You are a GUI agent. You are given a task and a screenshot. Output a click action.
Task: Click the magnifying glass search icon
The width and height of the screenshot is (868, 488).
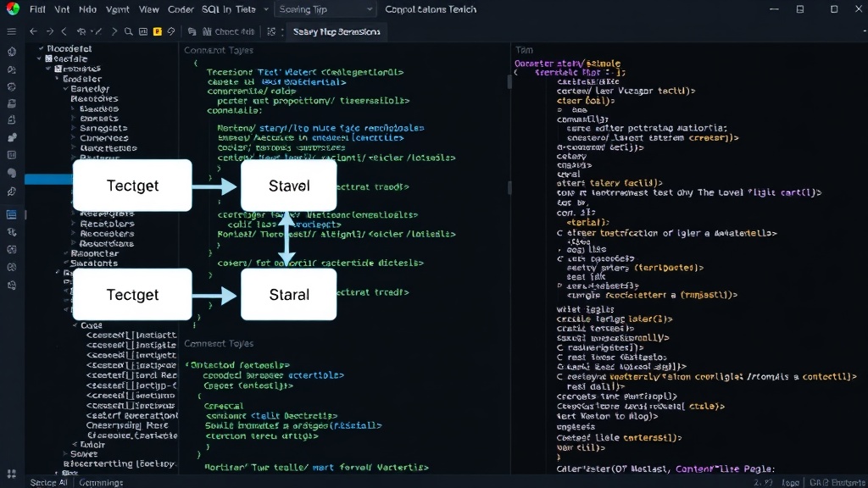[129, 31]
